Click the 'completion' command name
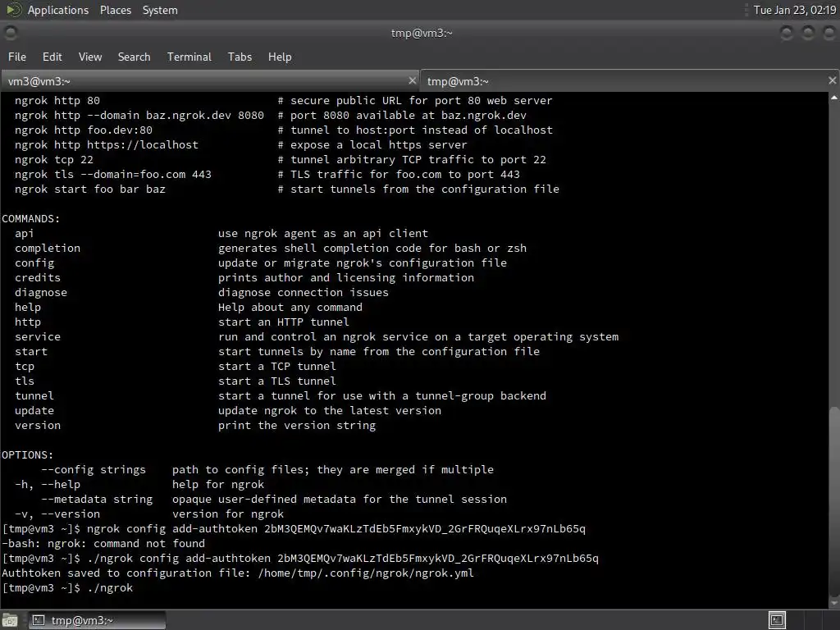This screenshot has height=630, width=840. pos(48,248)
